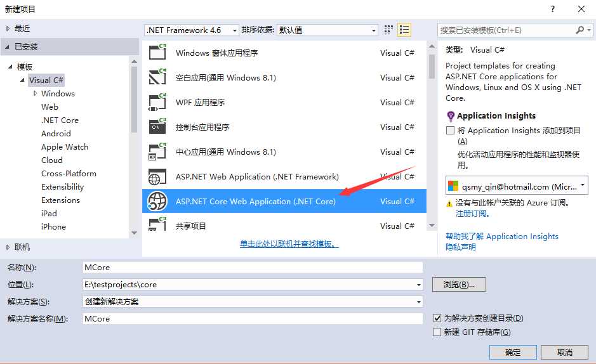Open 单击此处以联机并查找模板 link

(289, 244)
